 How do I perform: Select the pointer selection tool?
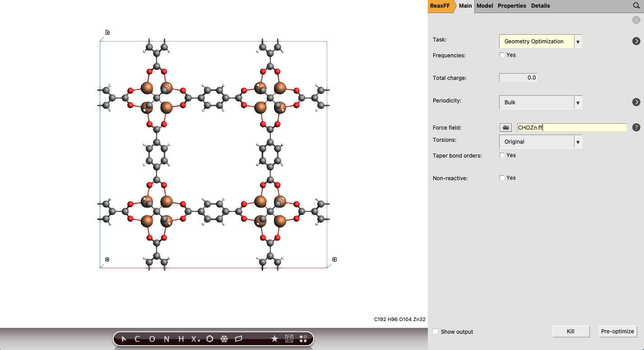pos(124,339)
